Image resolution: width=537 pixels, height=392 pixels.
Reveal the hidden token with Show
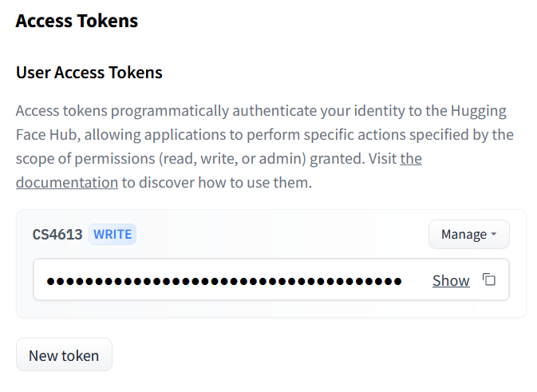(451, 280)
